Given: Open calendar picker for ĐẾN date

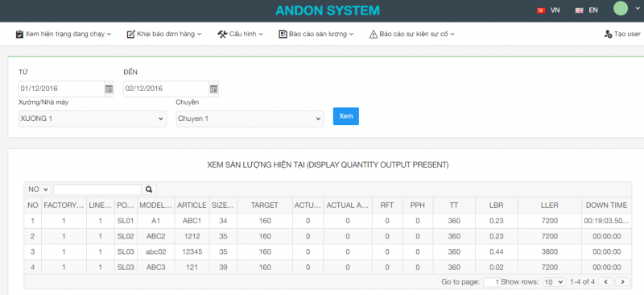Looking at the screenshot, I should [213, 89].
